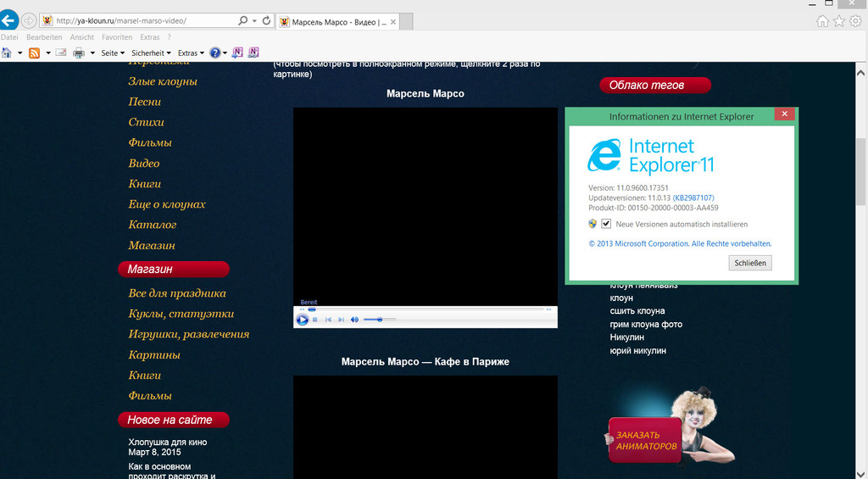Adjust the media player volume slider
Screen dimensions: 868x479
click(380, 320)
